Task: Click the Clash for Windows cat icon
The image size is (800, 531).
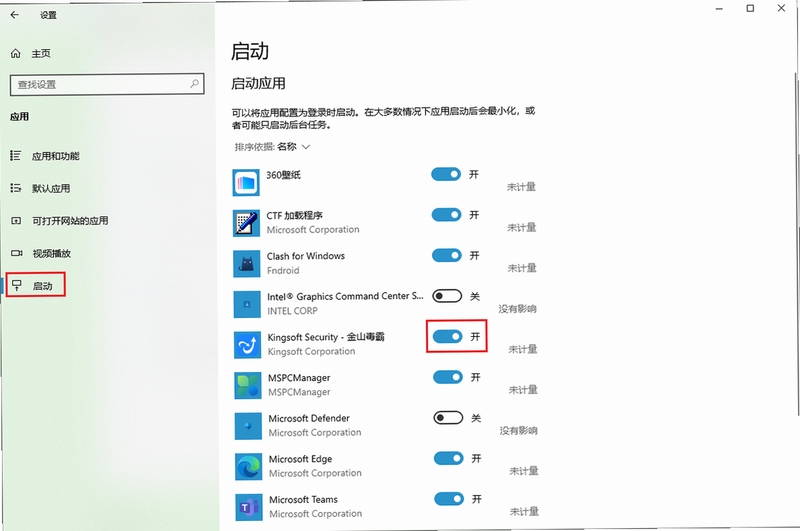Action: tap(246, 264)
